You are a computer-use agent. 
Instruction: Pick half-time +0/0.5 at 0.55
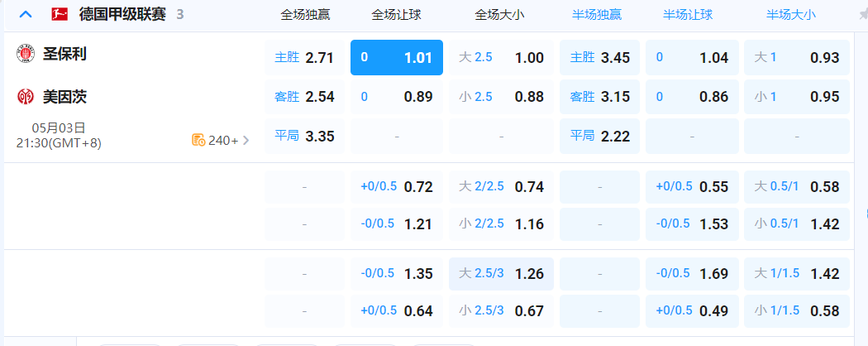coord(692,187)
